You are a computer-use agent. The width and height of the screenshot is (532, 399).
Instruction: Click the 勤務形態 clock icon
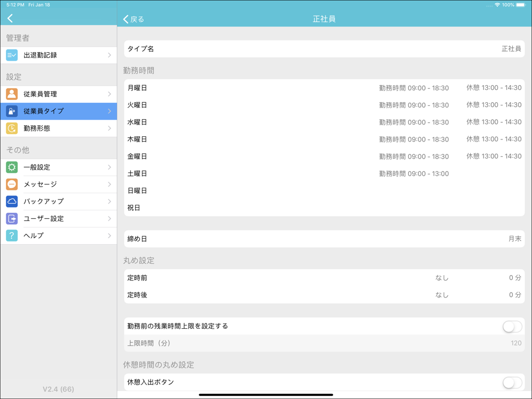(x=12, y=128)
